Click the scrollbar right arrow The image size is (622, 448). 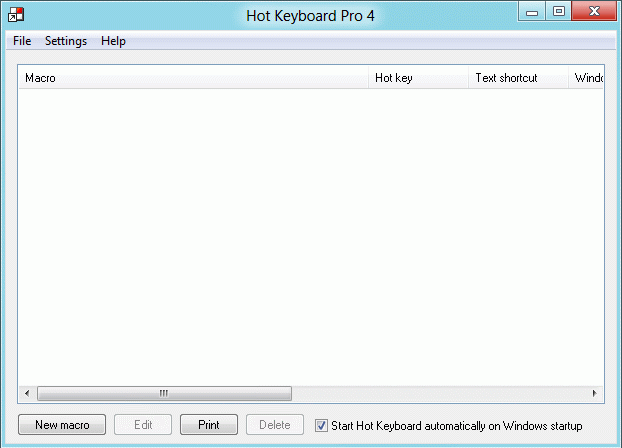click(x=595, y=394)
